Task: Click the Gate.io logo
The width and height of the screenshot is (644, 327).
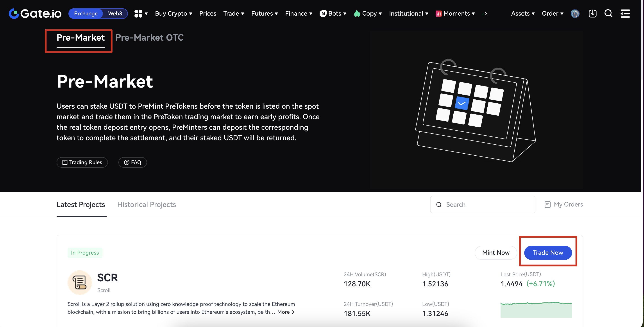Action: pos(35,14)
